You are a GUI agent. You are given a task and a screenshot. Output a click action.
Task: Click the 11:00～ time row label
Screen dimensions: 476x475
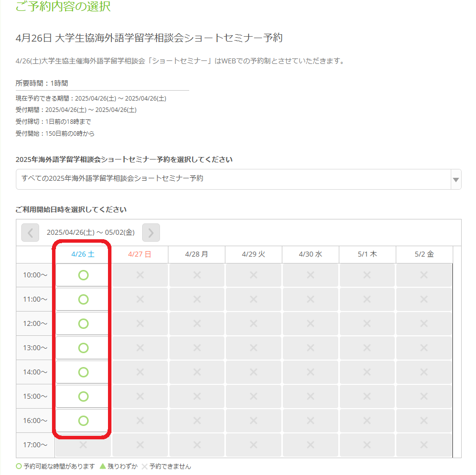(x=35, y=299)
